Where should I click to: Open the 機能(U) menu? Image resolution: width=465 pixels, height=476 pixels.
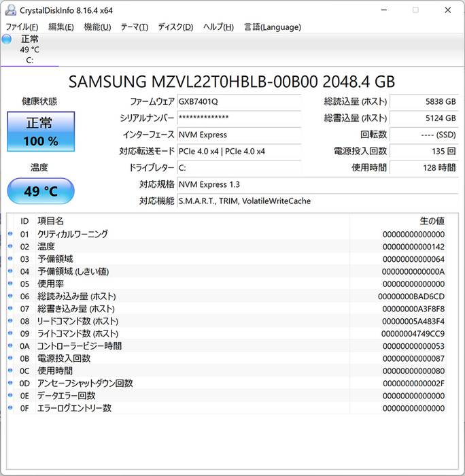click(97, 27)
